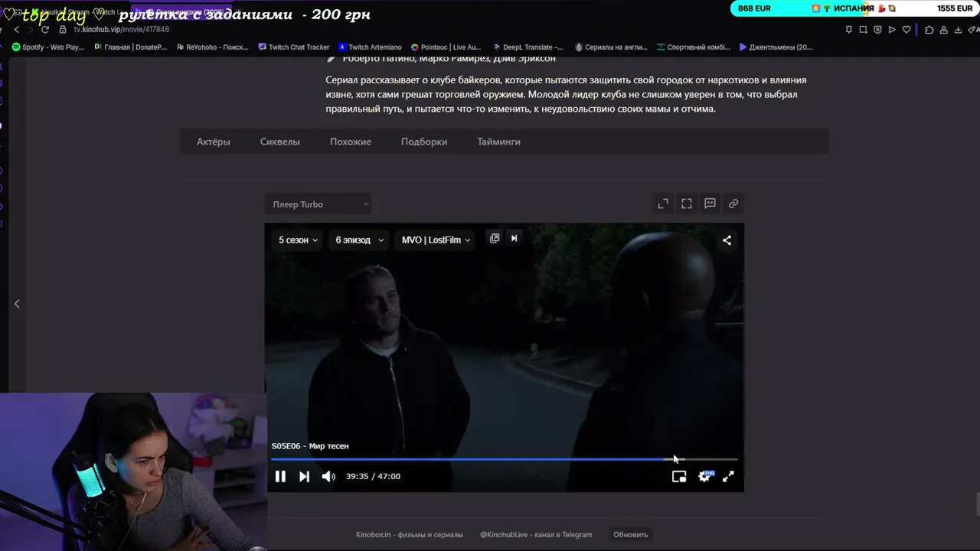Expand player width with the resize icon

(x=663, y=204)
